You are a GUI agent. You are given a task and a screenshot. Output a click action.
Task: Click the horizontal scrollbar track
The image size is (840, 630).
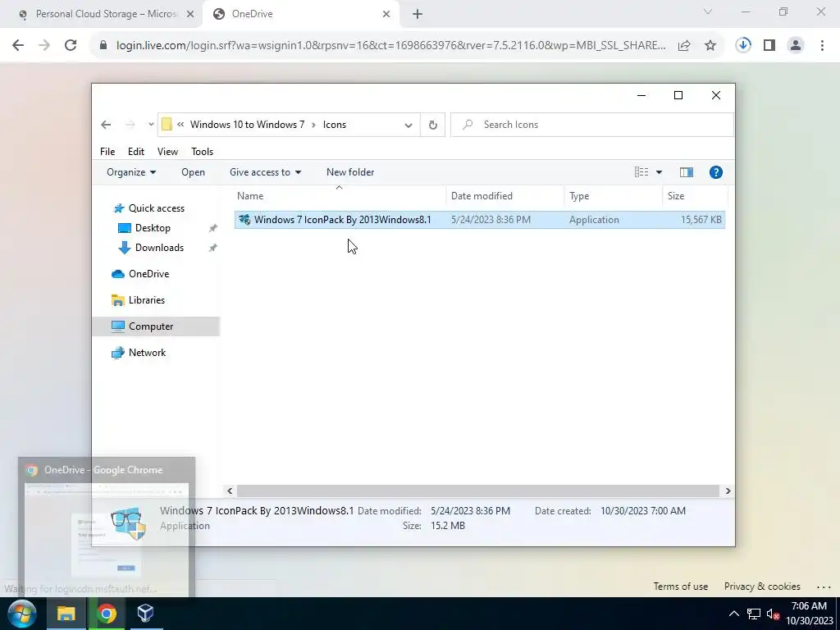(478, 491)
